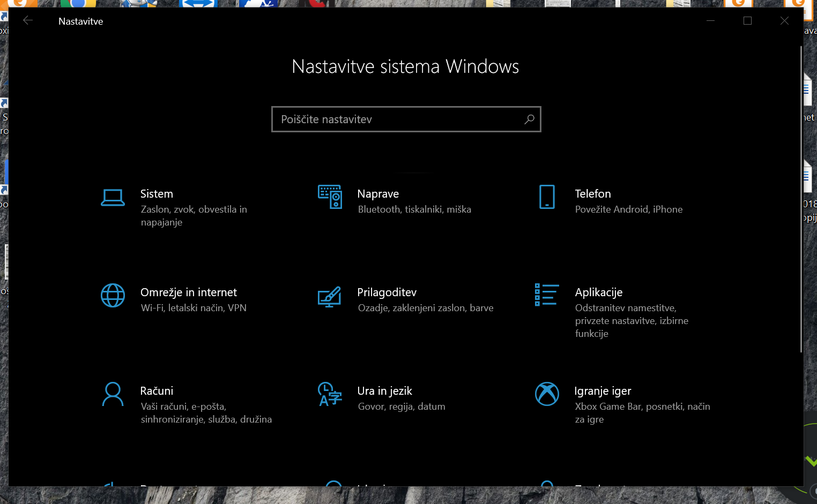817x504 pixels.
Task: Click 'Ozadje, zaklenjeni zaslon, barve' description
Action: coord(426,308)
